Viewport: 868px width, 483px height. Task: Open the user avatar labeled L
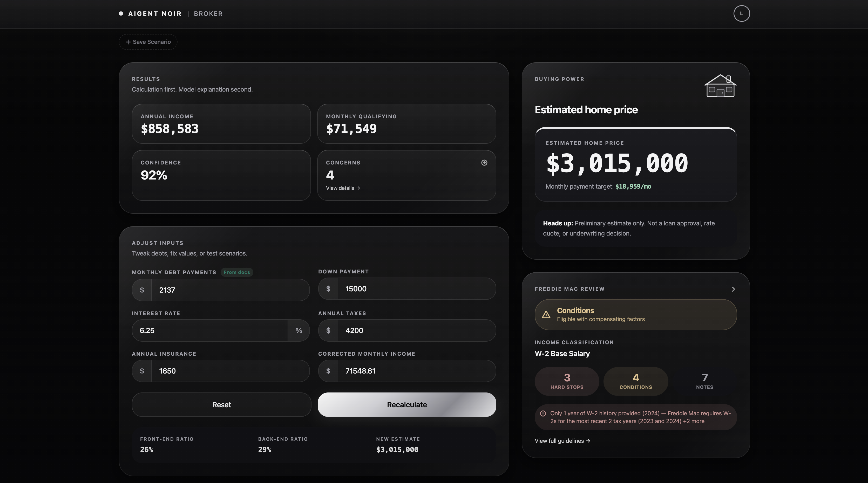click(742, 13)
